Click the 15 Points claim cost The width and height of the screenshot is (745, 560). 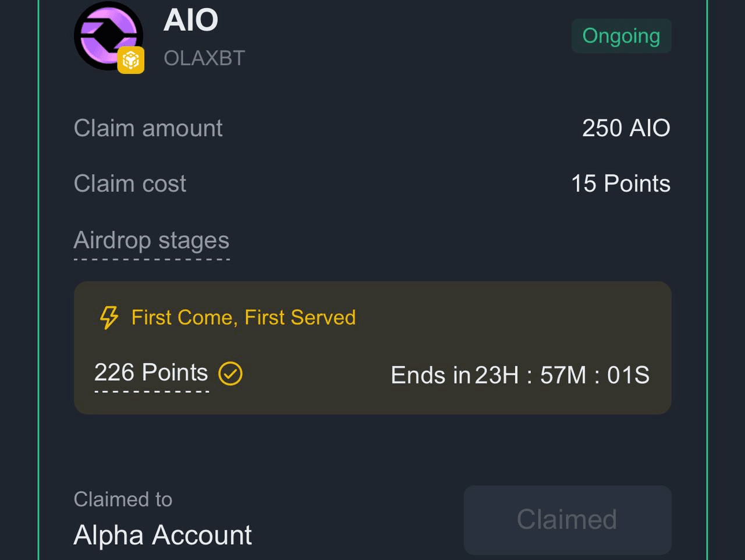click(x=620, y=184)
